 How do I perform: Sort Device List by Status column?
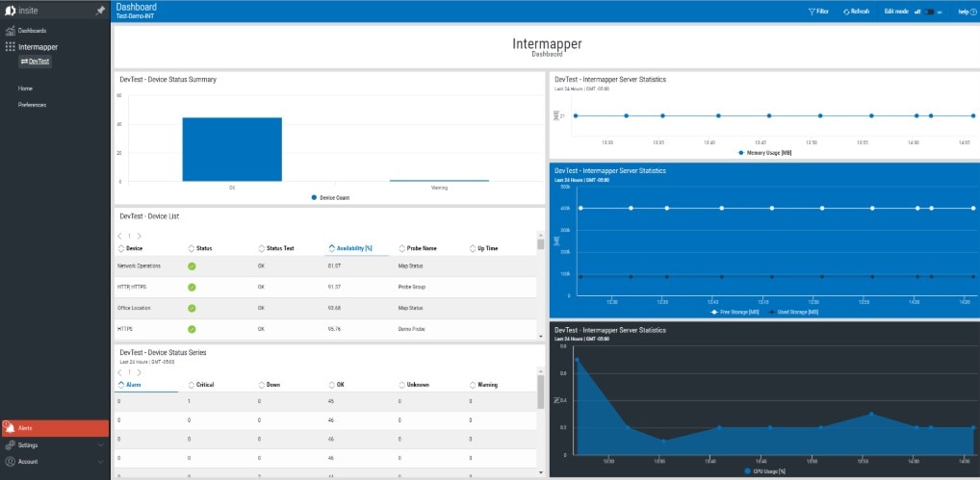coord(200,248)
